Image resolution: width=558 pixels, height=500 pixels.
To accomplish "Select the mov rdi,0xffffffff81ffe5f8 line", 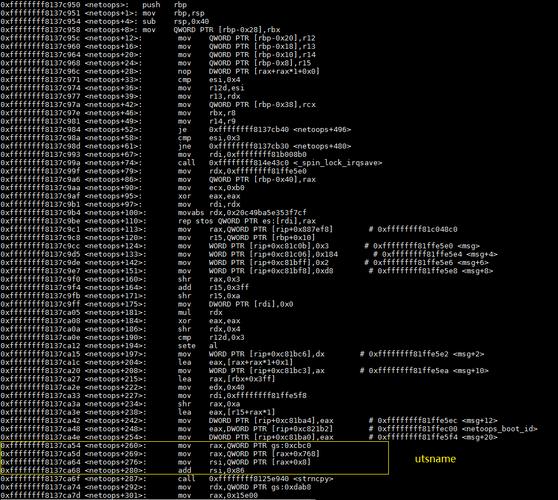I will point(153,395).
